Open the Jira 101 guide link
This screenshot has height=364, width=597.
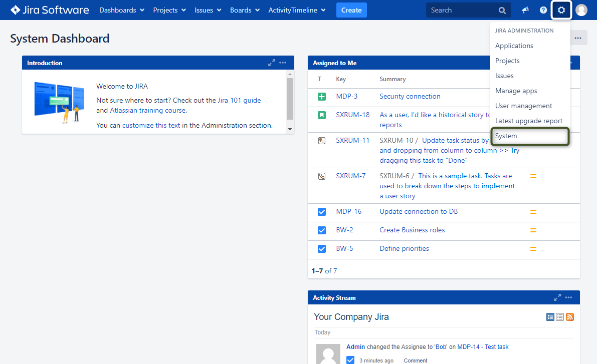239,101
